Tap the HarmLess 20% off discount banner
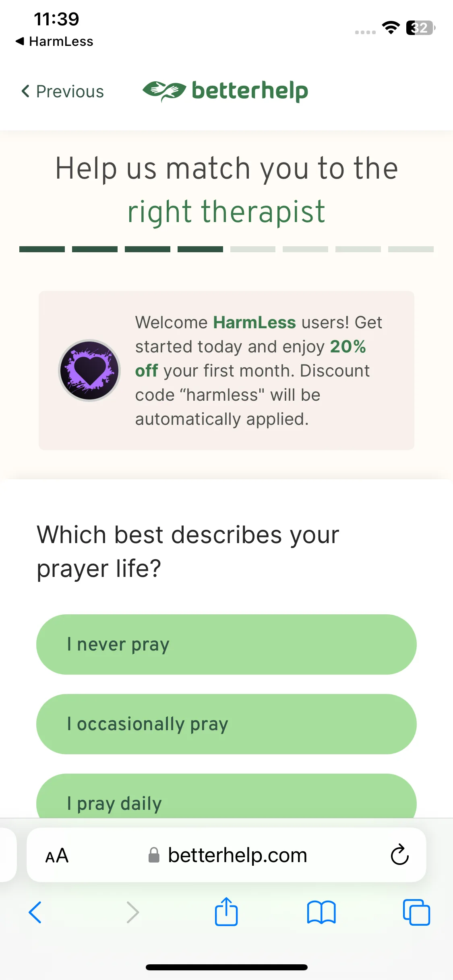453x980 pixels. (226, 371)
